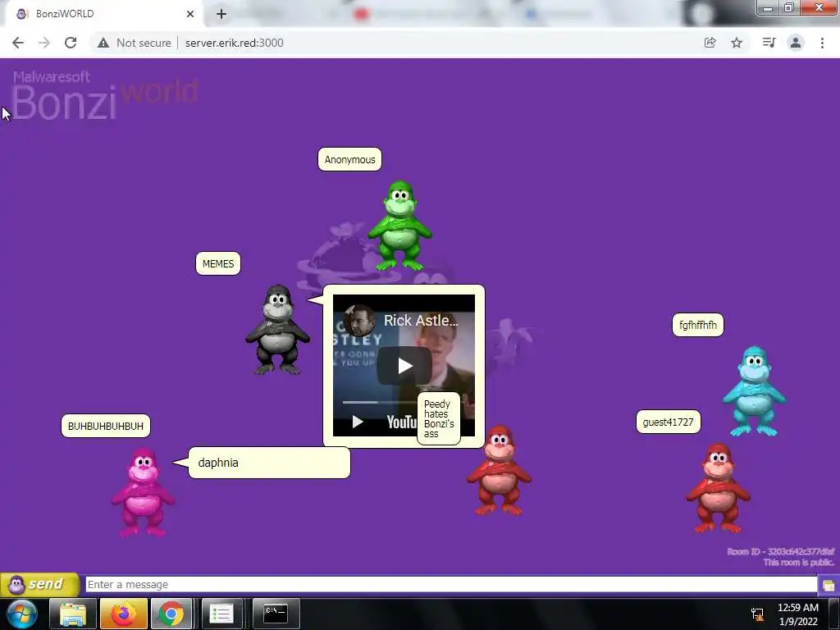840x630 pixels.
Task: Open the Chrome profile avatar
Action: pos(796,43)
